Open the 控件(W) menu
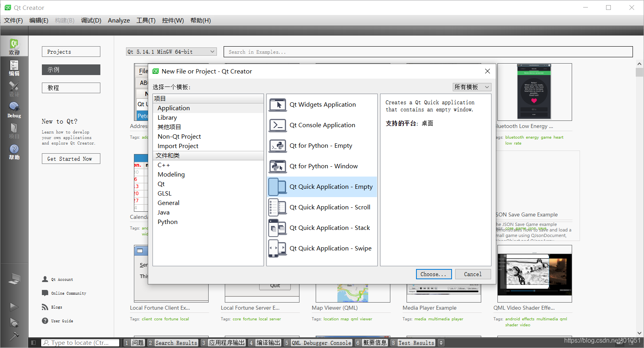Screen dimensions: 644x348 pyautogui.click(x=173, y=21)
